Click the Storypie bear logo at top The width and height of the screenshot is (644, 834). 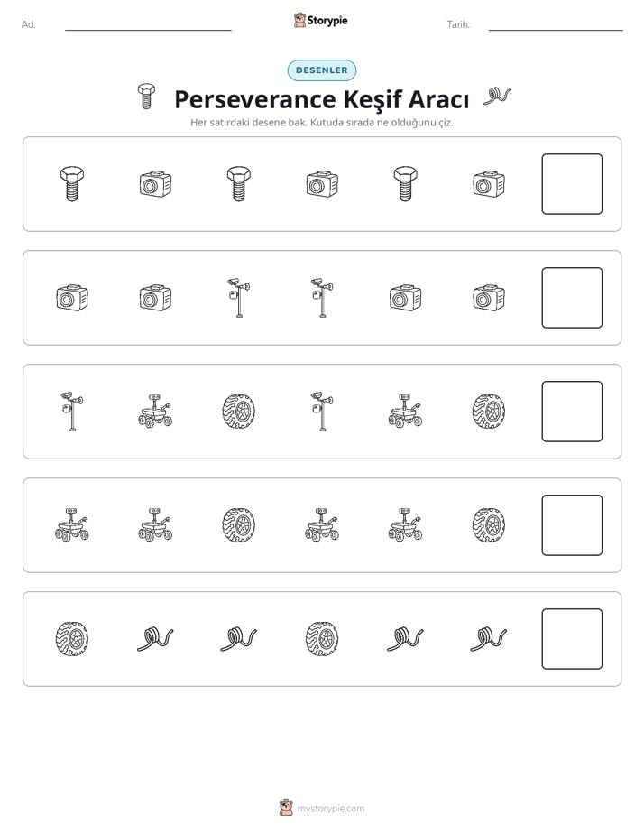[x=299, y=20]
